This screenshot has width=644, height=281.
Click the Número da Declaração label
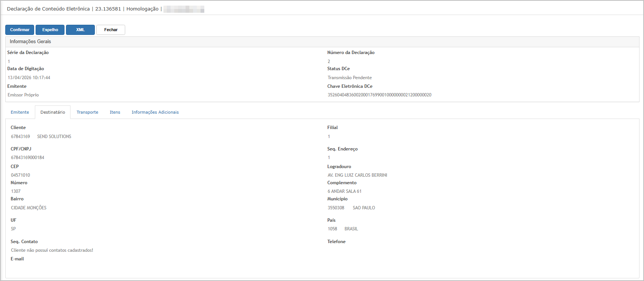click(x=351, y=53)
